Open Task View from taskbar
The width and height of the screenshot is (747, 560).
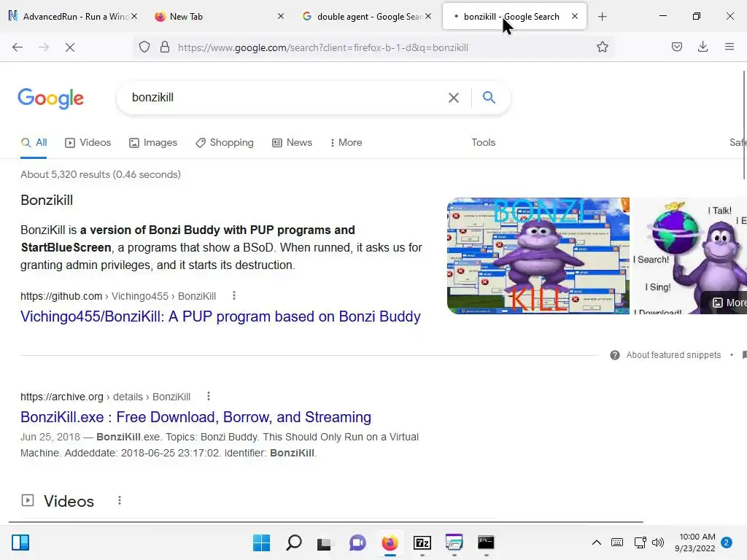tap(325, 542)
